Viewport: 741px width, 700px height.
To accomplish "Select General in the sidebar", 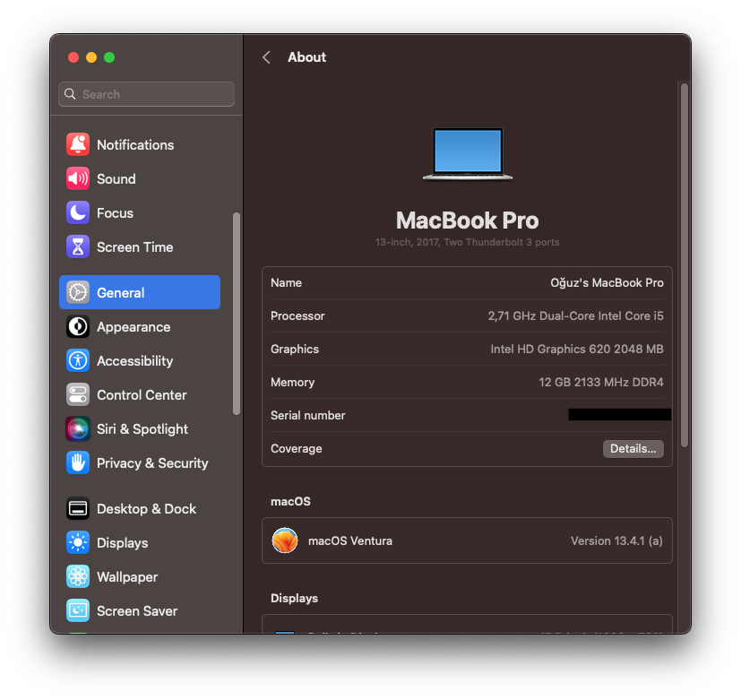I will 140,292.
